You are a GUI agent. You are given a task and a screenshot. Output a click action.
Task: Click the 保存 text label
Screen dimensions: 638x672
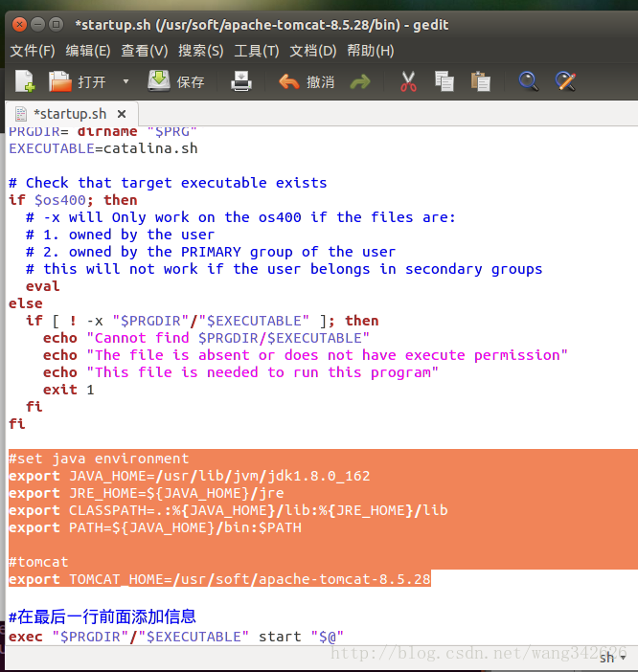coord(191,81)
